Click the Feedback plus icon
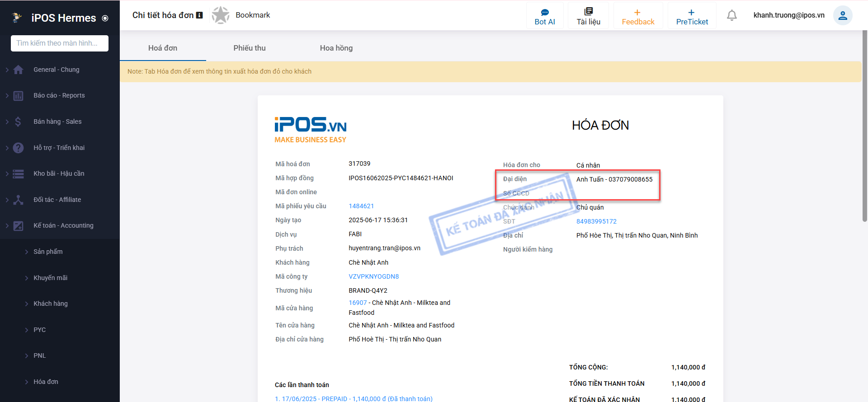 click(637, 13)
